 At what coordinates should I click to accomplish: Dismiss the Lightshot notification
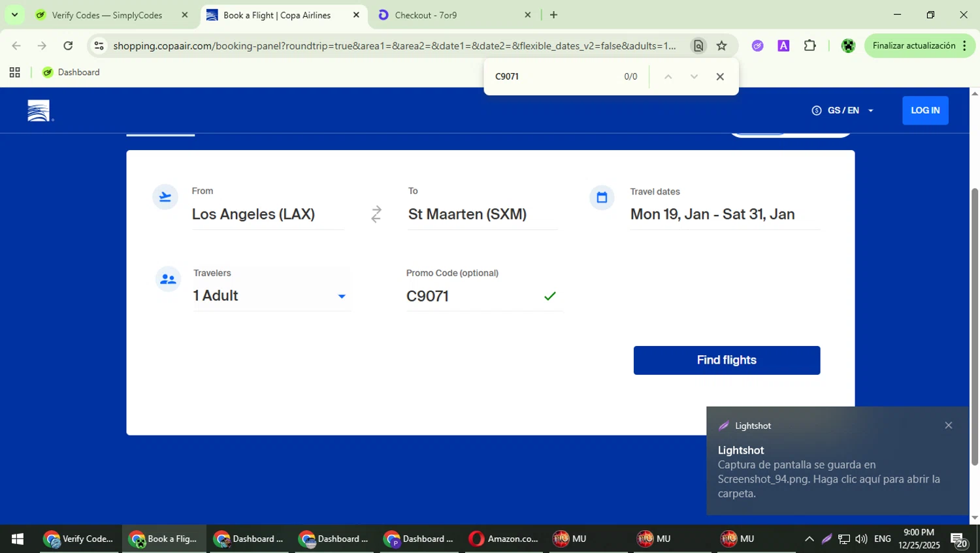(x=949, y=425)
